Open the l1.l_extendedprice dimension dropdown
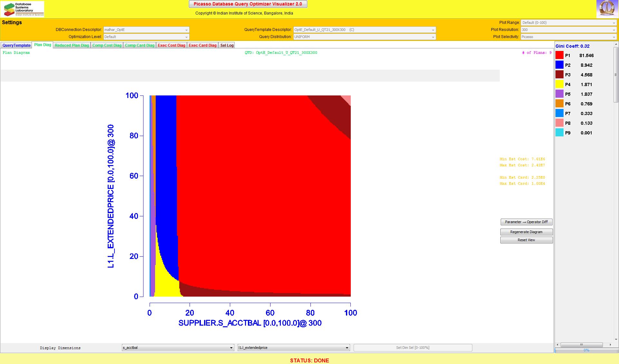Screen dimensions: 619x364 point(293,348)
